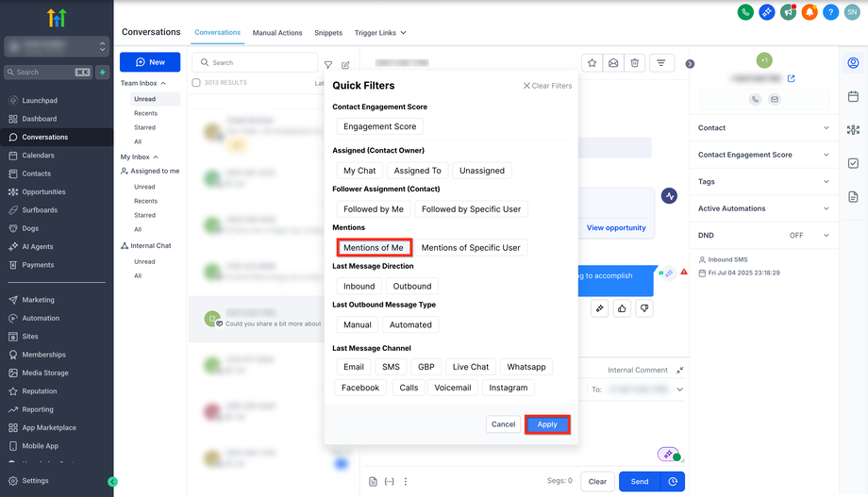Open the Trigger Links dropdown
The height and width of the screenshot is (497, 868).
380,33
